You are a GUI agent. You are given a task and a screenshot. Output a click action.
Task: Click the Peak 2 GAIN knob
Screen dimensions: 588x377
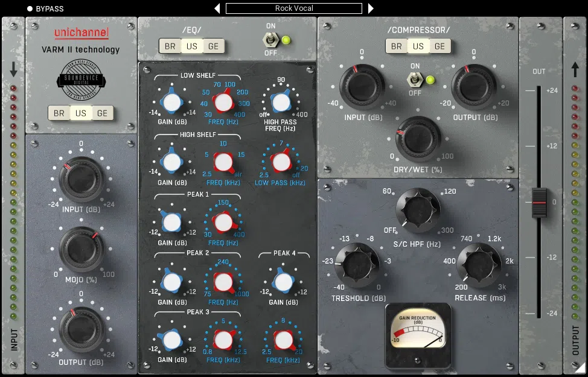(x=171, y=282)
